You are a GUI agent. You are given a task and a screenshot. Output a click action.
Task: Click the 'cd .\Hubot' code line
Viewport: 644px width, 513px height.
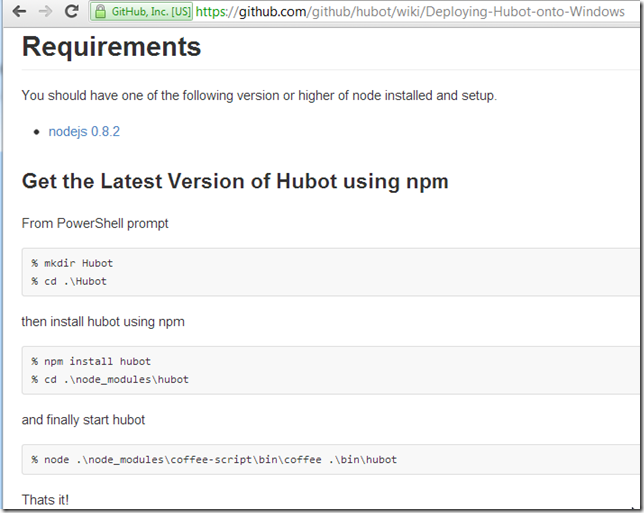coord(69,281)
